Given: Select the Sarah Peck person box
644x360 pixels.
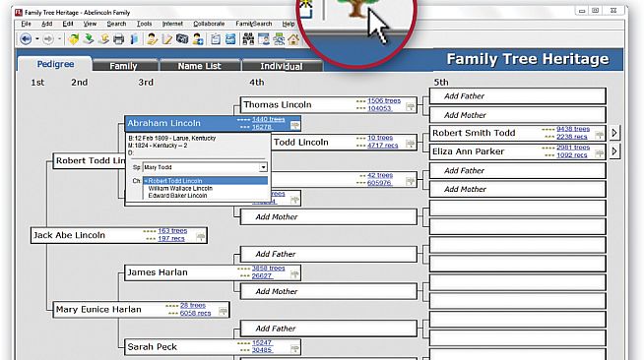Looking at the screenshot, I should 213,347.
